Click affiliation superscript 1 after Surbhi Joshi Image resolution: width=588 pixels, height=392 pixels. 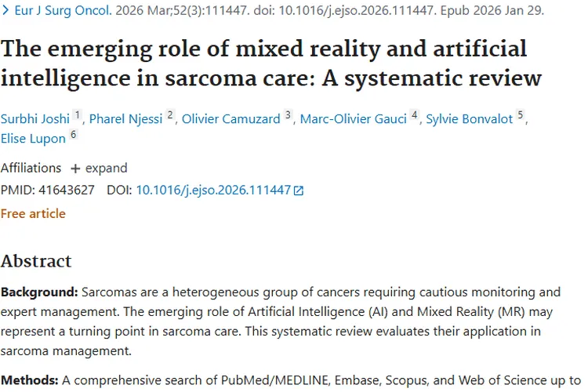point(78,115)
